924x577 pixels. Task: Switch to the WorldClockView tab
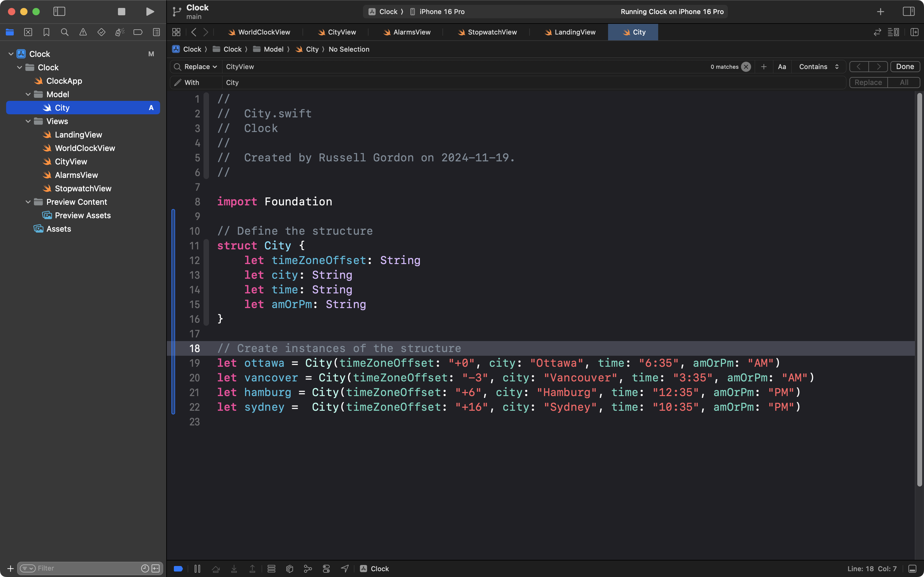[259, 32]
